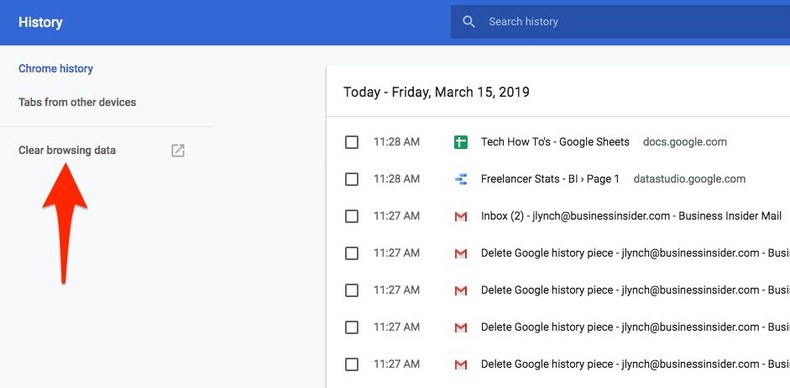The height and width of the screenshot is (388, 790).
Task: Click 11:28 AM time on Freelancer Stats row
Action: [397, 179]
